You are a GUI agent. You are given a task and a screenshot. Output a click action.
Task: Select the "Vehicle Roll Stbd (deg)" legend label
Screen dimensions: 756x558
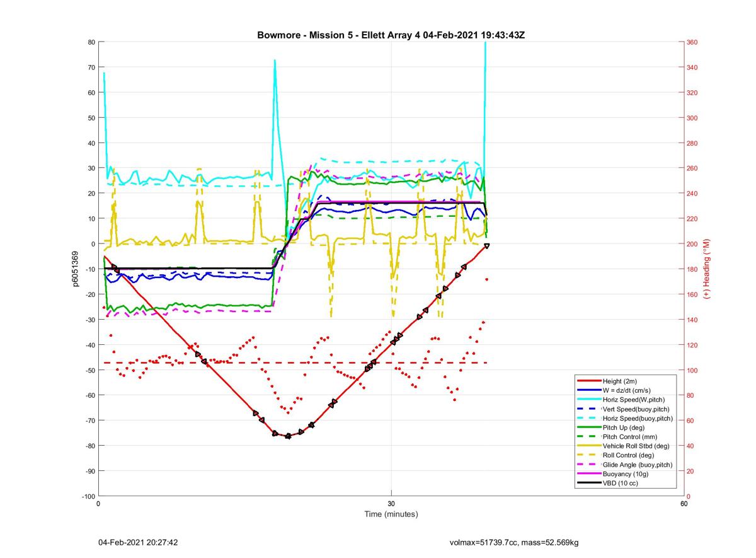pos(636,446)
